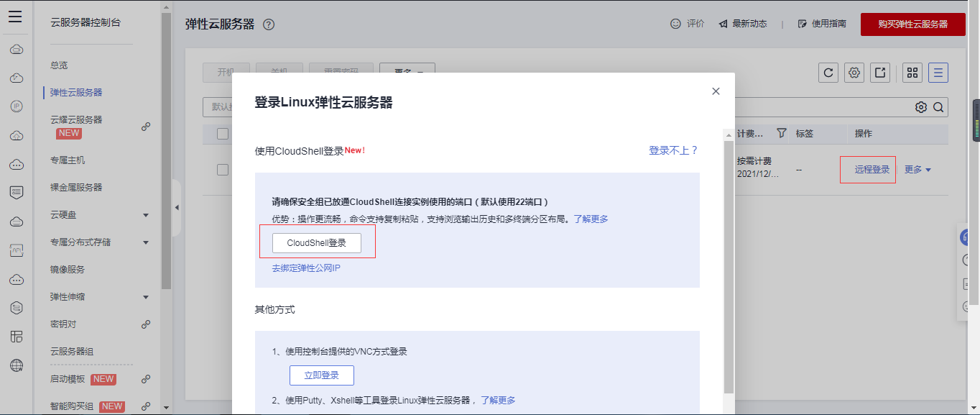This screenshot has height=415, width=980.
Task: Toggle the select-all header checkbox
Action: point(223,134)
